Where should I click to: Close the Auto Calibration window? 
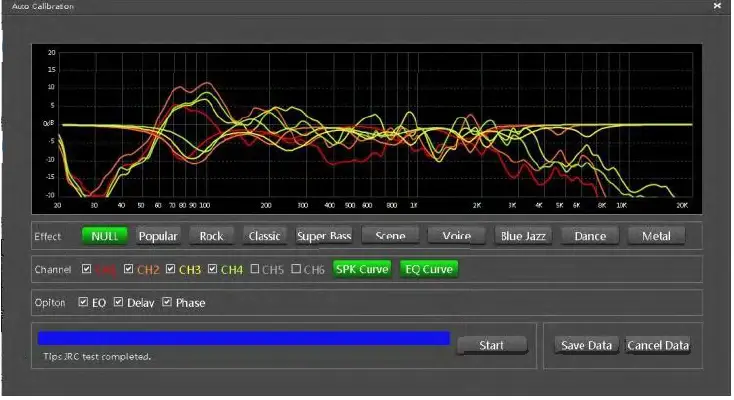717,6
